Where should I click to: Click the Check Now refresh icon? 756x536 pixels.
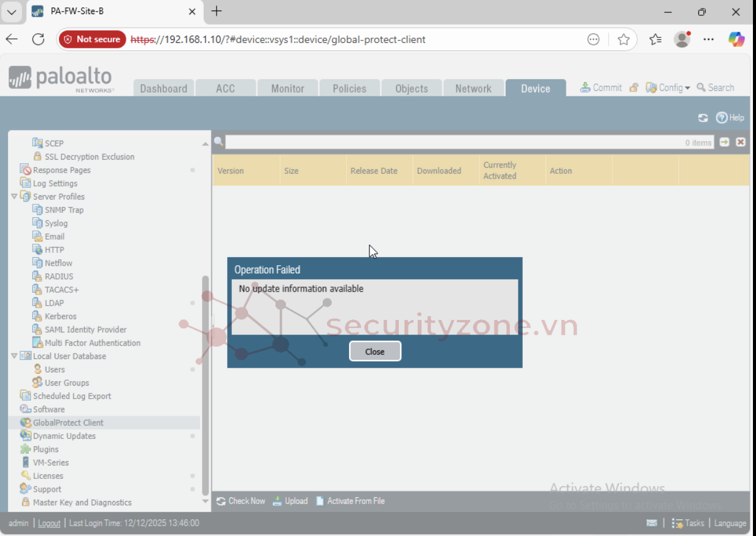pos(221,501)
